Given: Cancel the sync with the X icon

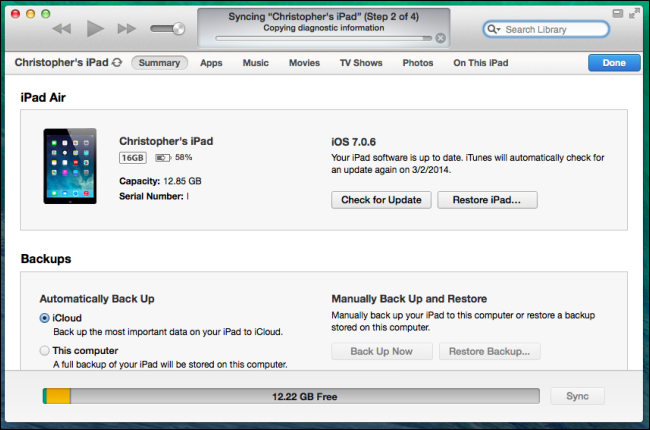Looking at the screenshot, I should [441, 39].
